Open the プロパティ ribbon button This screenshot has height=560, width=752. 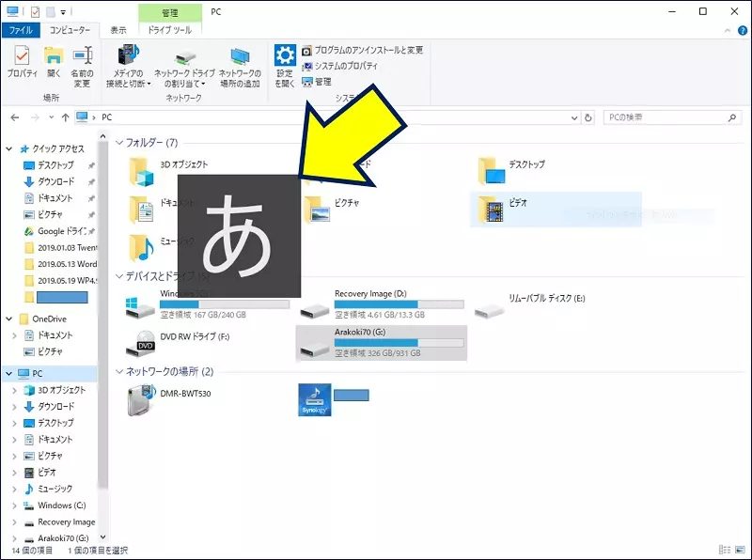point(22,61)
